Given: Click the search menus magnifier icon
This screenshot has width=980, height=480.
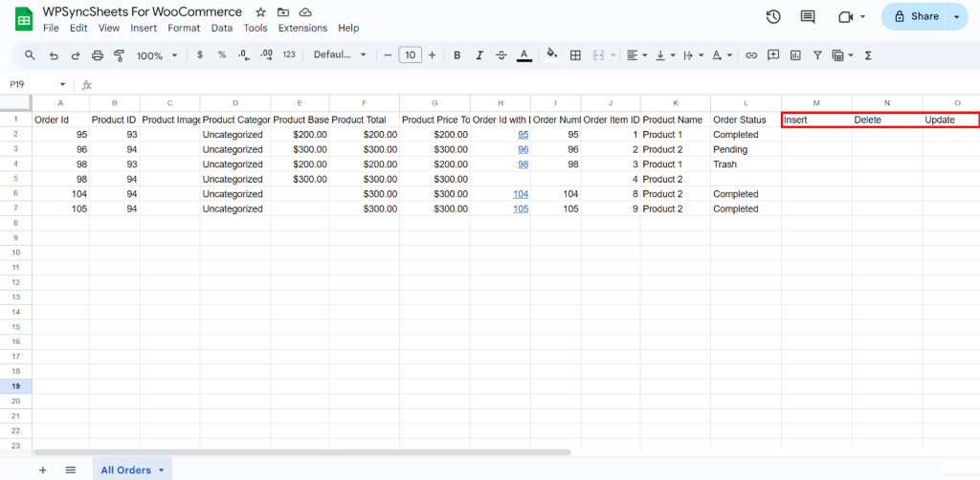Looking at the screenshot, I should 30,55.
